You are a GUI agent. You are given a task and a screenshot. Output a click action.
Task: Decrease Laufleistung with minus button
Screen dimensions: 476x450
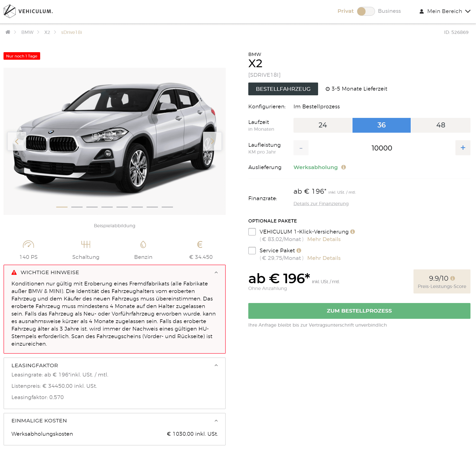click(x=301, y=148)
